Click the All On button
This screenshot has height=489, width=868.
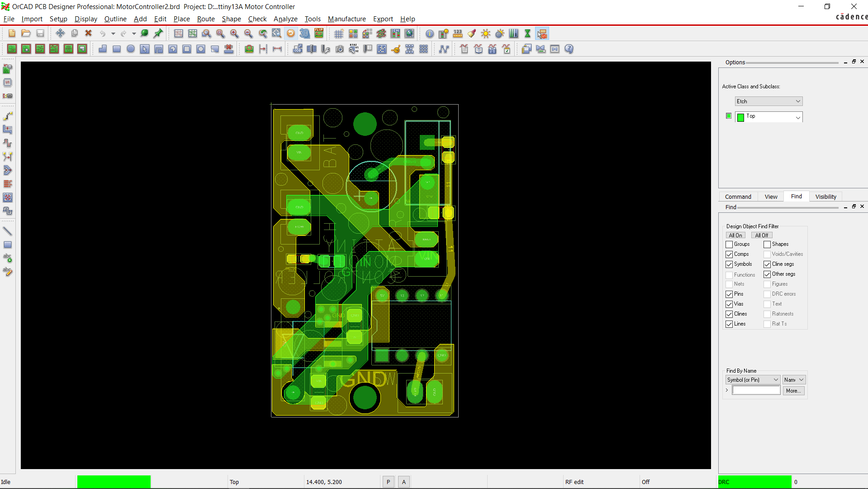735,235
